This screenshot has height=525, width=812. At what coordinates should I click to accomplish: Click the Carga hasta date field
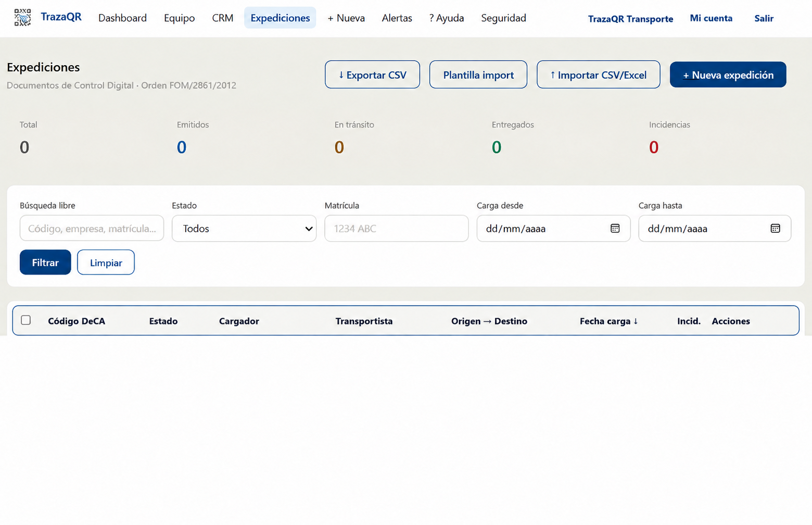pos(715,228)
